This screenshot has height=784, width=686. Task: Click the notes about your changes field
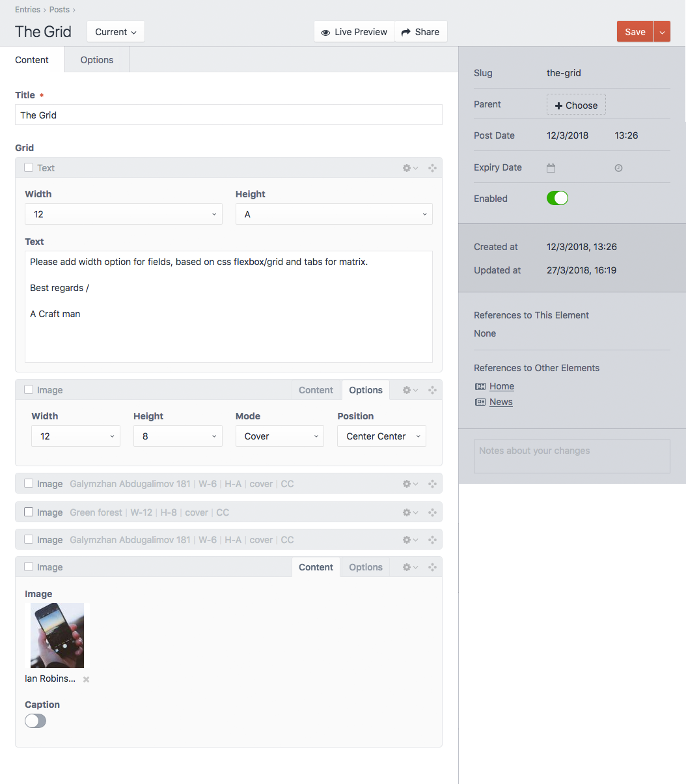pyautogui.click(x=571, y=456)
